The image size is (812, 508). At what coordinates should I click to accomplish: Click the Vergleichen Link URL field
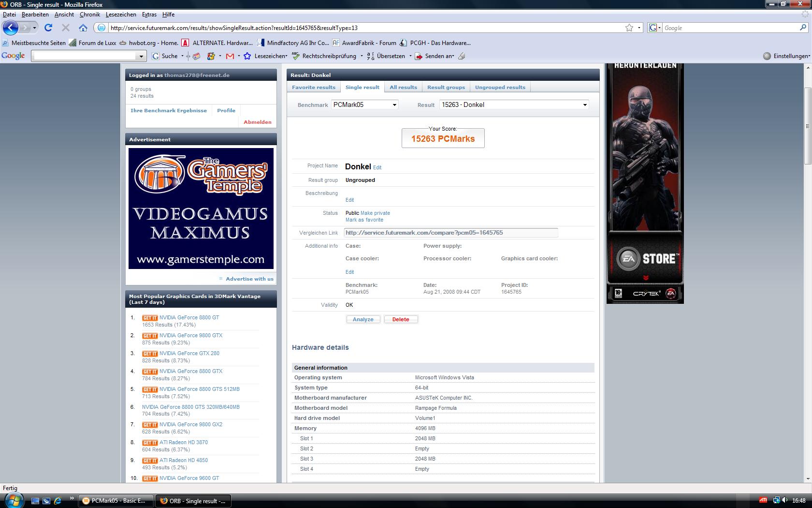(x=451, y=233)
